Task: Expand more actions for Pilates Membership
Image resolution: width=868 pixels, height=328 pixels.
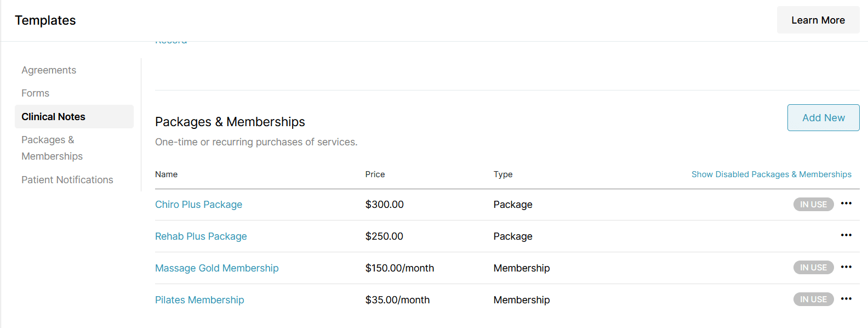Action: click(x=846, y=299)
